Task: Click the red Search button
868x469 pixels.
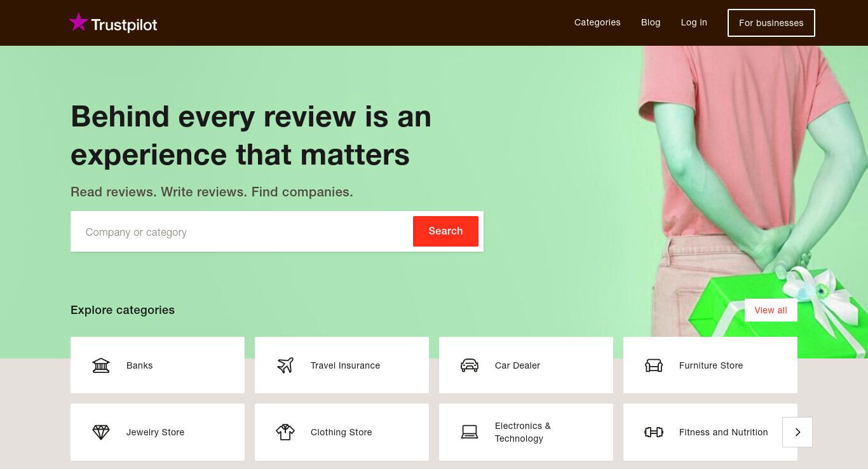Action: [445, 231]
